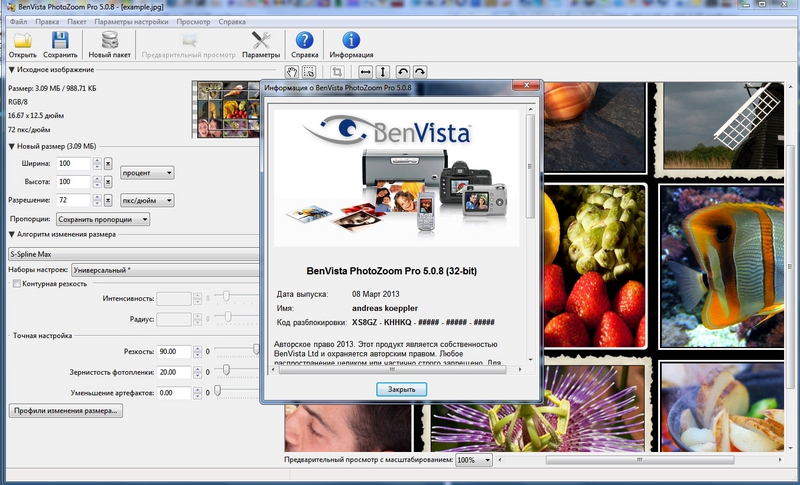
Task: Rotate image clockwise icon
Action: tap(419, 72)
